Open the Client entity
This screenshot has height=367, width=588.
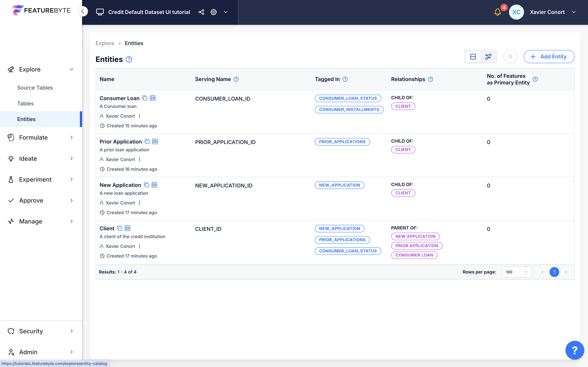click(107, 228)
